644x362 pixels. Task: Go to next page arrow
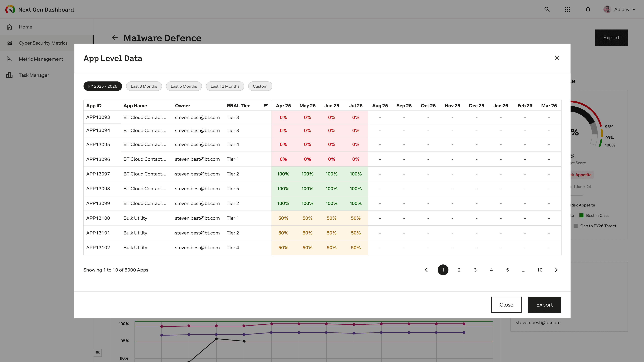coord(556,270)
